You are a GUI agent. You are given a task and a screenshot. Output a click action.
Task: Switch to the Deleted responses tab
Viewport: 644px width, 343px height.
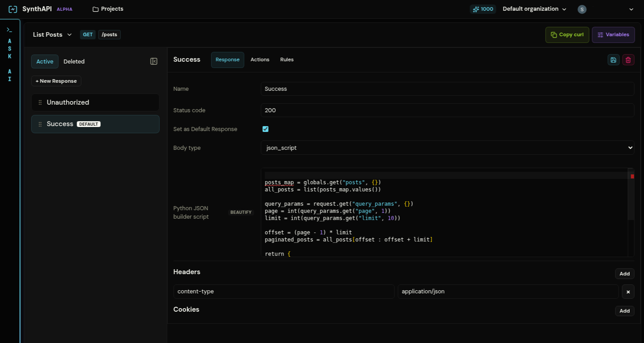tap(74, 62)
